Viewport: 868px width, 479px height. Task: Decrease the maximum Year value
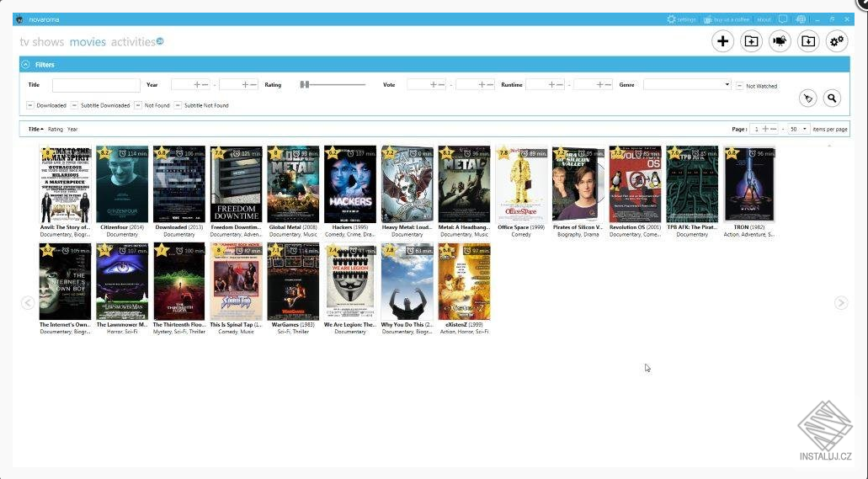(x=253, y=85)
